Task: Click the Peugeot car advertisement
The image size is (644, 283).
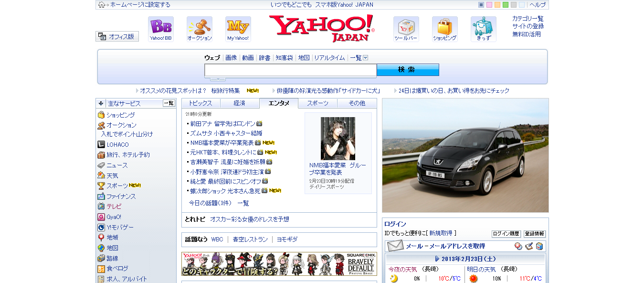Action: tap(465, 155)
